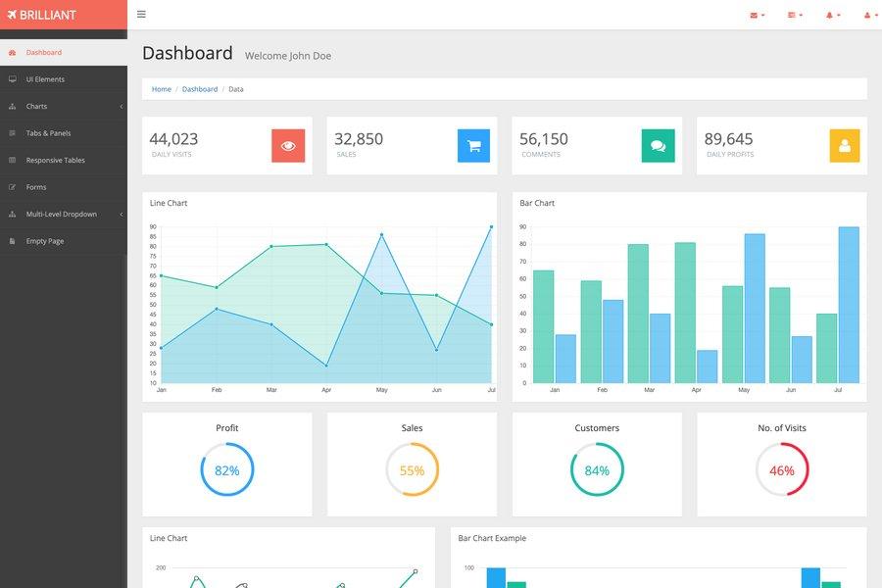Click the Brilliant plane logo icon

click(x=12, y=15)
